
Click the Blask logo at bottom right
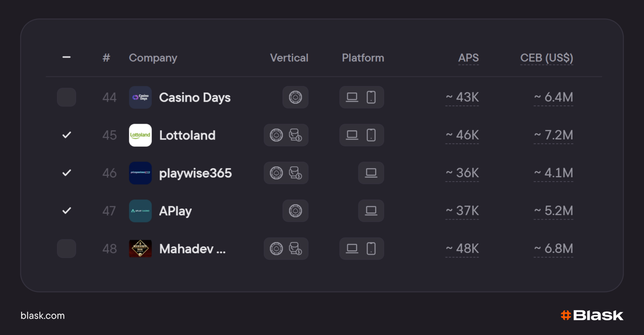pos(592,315)
